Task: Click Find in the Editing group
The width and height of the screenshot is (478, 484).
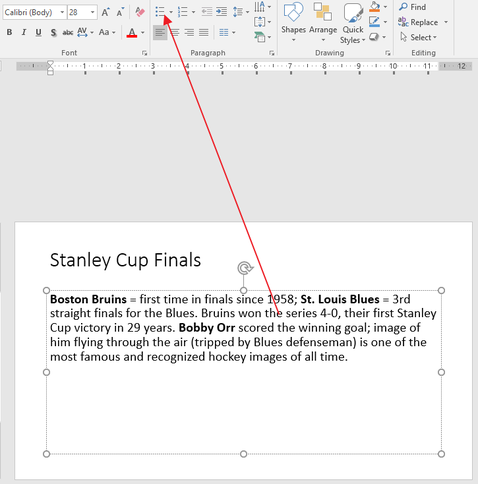Action: (x=413, y=7)
